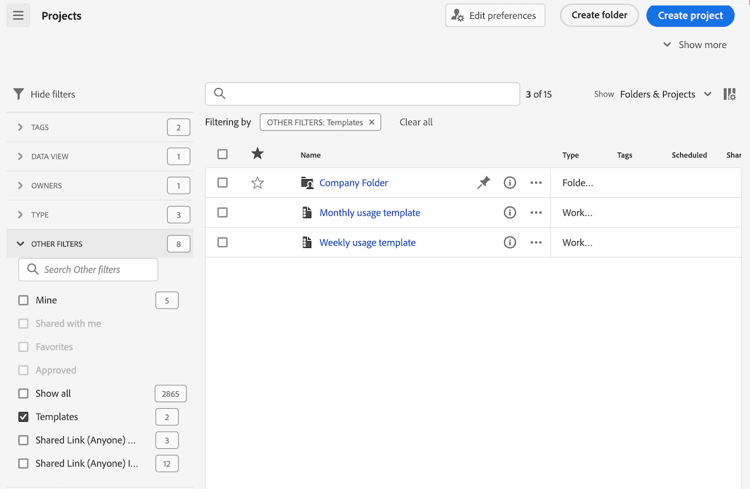Open info for Monthly usage template
The width and height of the screenshot is (750, 489).
[x=510, y=213]
